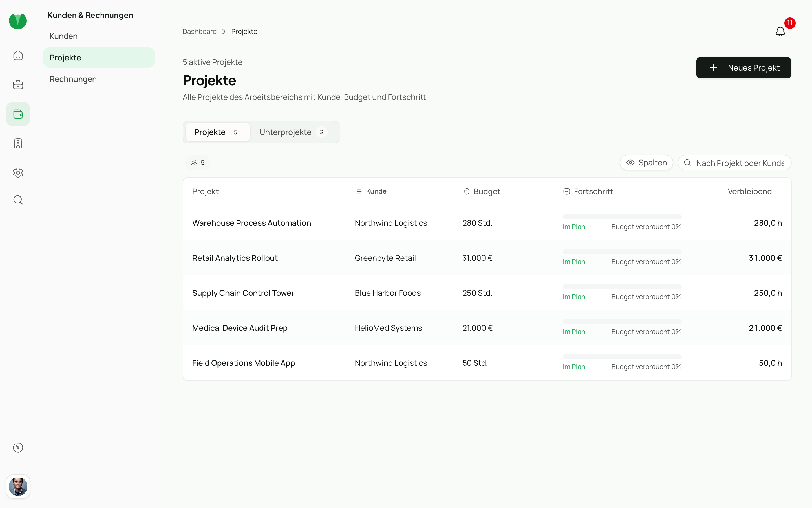812x508 pixels.
Task: Click the Kunden & Rechnungen heading
Action: [90, 15]
